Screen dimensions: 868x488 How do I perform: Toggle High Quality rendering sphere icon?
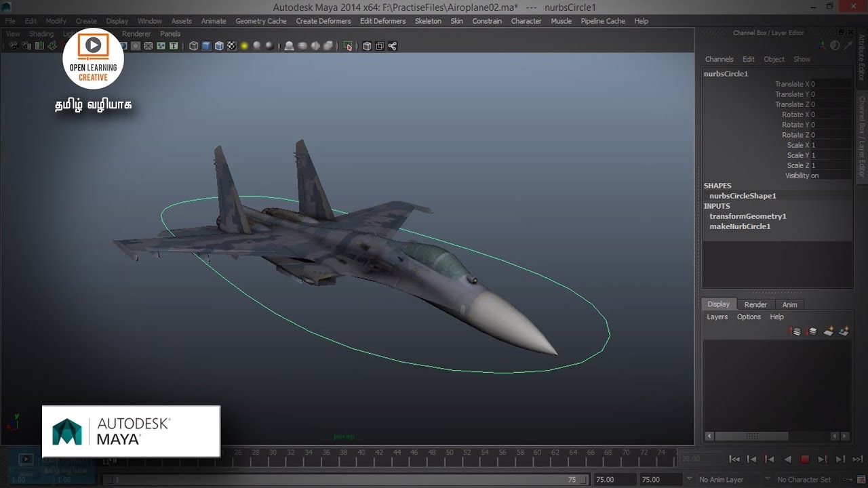click(269, 46)
